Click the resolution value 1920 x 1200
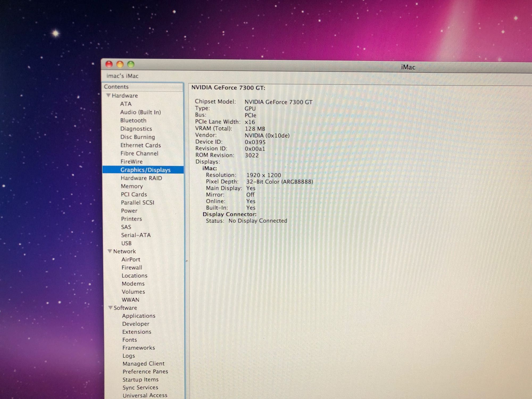The image size is (532, 399). [264, 175]
